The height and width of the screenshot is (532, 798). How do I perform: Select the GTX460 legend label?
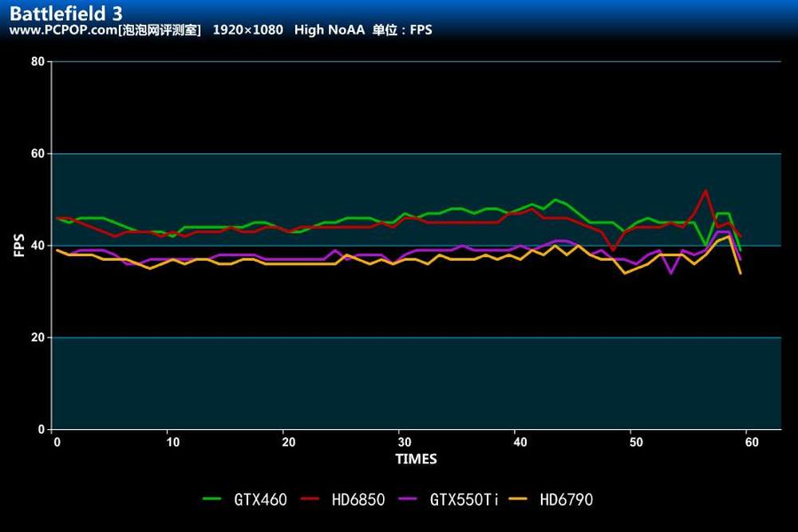tap(260, 499)
